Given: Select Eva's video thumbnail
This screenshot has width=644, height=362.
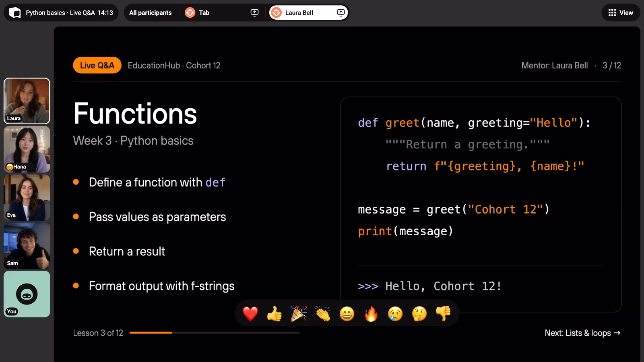Looking at the screenshot, I should point(27,197).
